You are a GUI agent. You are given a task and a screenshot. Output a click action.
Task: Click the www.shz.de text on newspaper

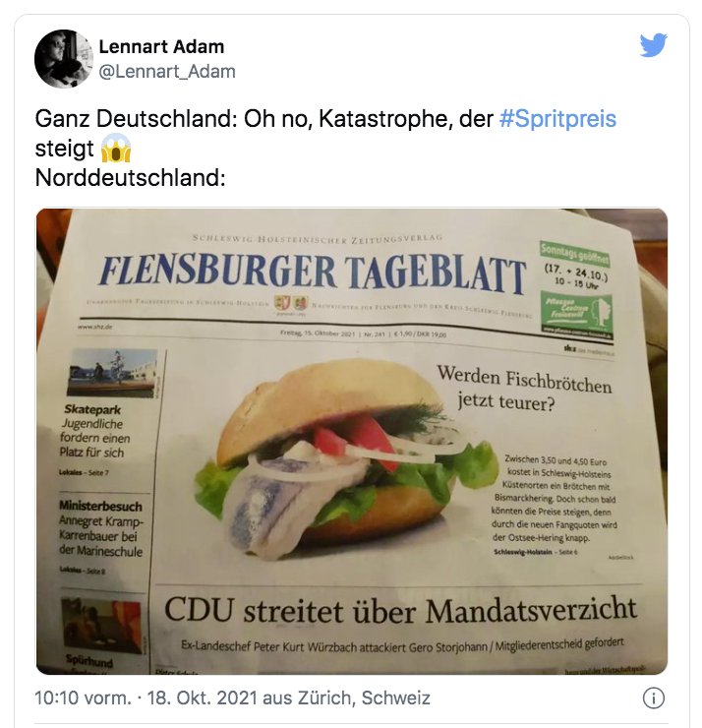[x=95, y=327]
